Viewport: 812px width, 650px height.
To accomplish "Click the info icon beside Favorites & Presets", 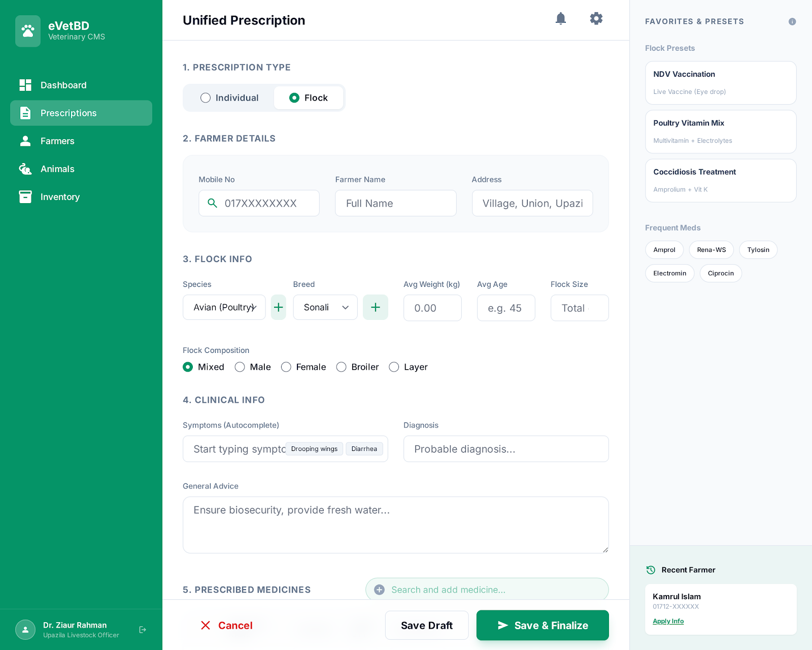I will click(x=792, y=22).
